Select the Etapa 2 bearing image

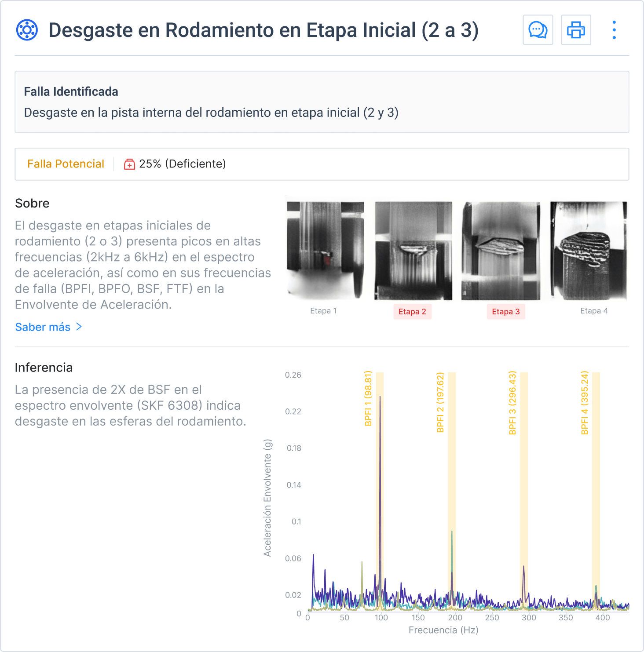(413, 251)
